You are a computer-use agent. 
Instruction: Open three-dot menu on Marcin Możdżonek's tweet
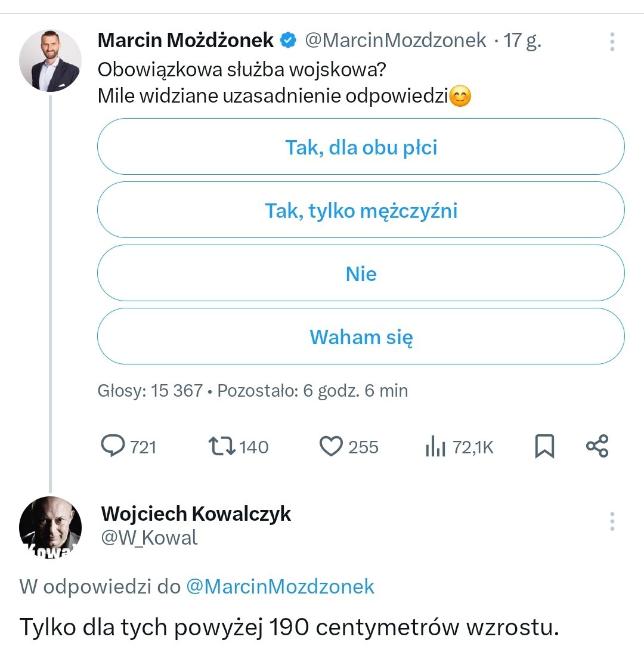612,42
